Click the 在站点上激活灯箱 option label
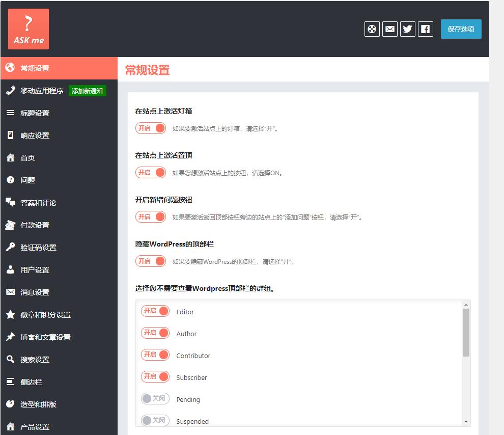This screenshot has height=435, width=504. [x=163, y=111]
